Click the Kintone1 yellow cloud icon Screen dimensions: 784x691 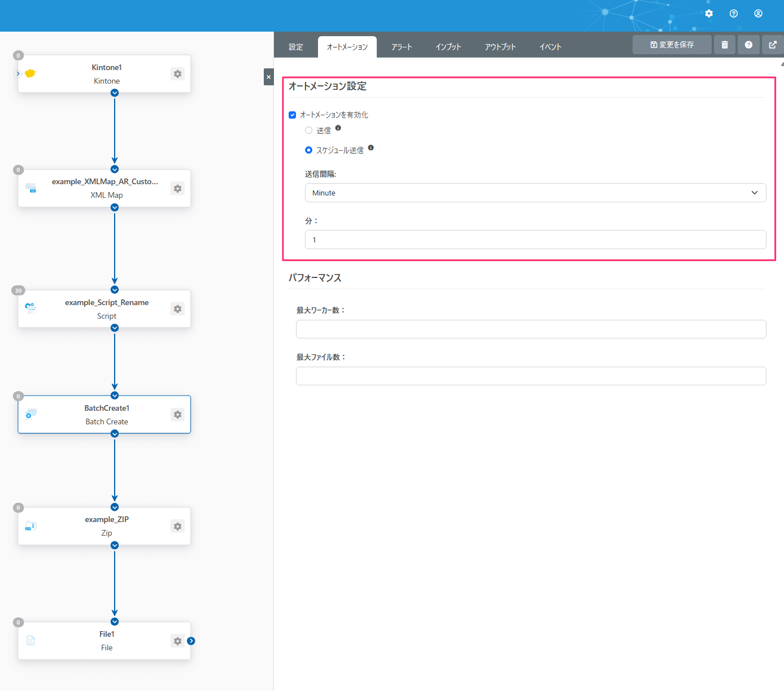pos(31,73)
